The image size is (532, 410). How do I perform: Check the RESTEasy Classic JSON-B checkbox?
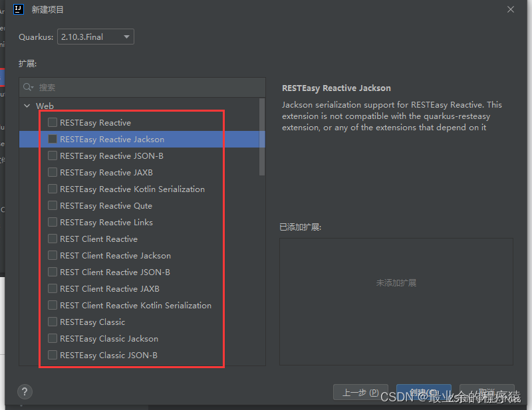point(53,355)
